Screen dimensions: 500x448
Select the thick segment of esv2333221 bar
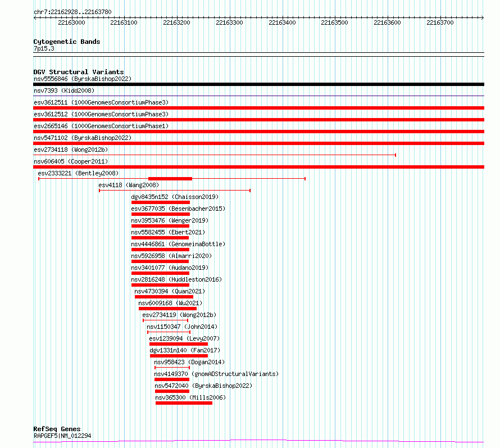click(170, 179)
